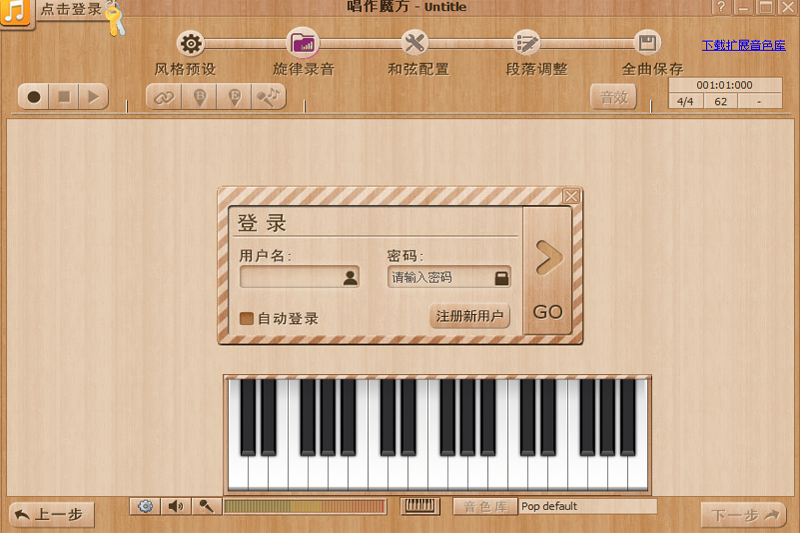Switch to the 旋律录音 melody recording step
This screenshot has width=800, height=533.
coord(303,44)
